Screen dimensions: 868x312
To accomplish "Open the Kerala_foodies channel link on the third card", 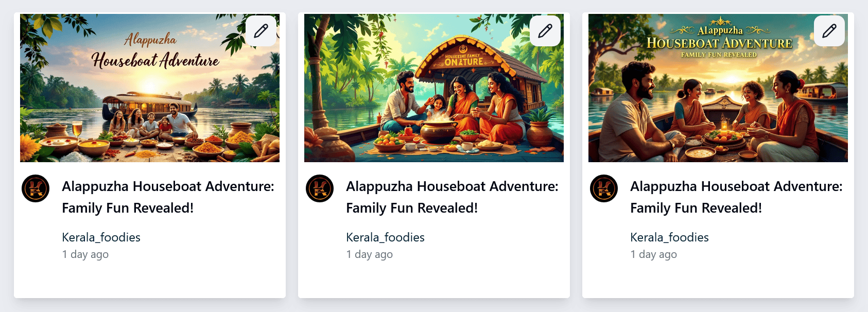I will click(669, 237).
